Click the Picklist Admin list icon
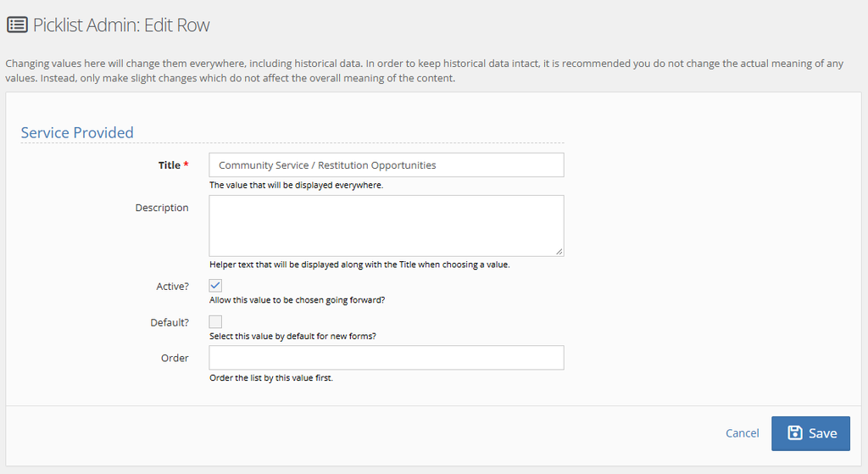This screenshot has height=474, width=868. (x=17, y=25)
